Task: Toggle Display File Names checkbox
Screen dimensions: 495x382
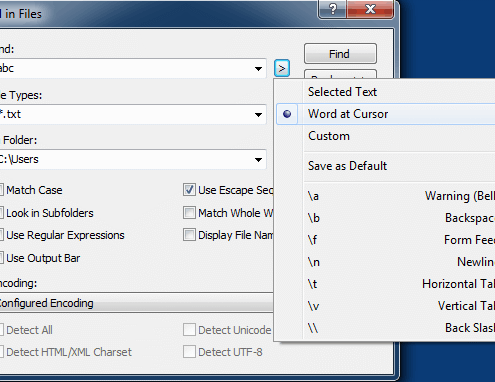Action: (189, 235)
